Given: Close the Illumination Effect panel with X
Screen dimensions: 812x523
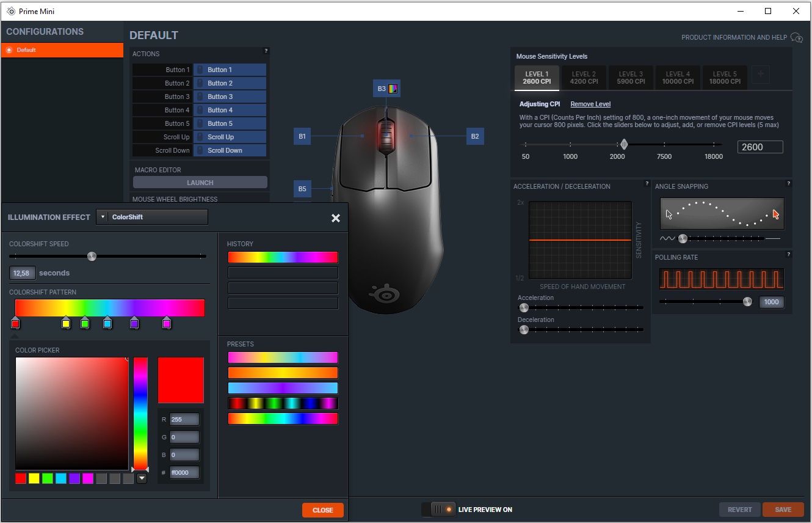Looking at the screenshot, I should click(336, 218).
